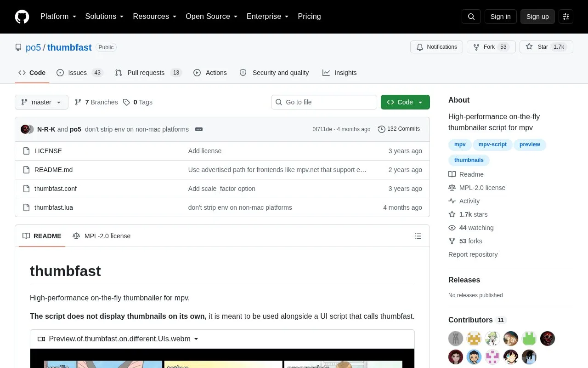
Task: Click the search magnifier icon
Action: [x=471, y=17]
